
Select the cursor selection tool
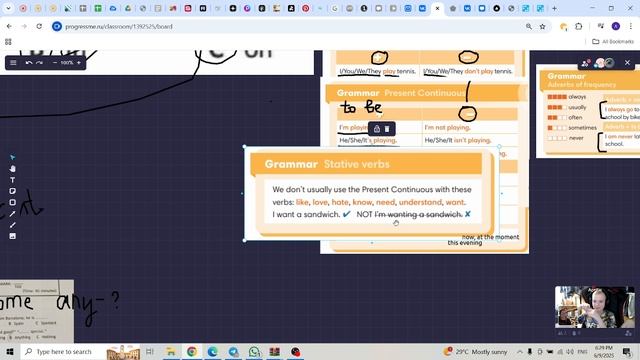(x=13, y=157)
